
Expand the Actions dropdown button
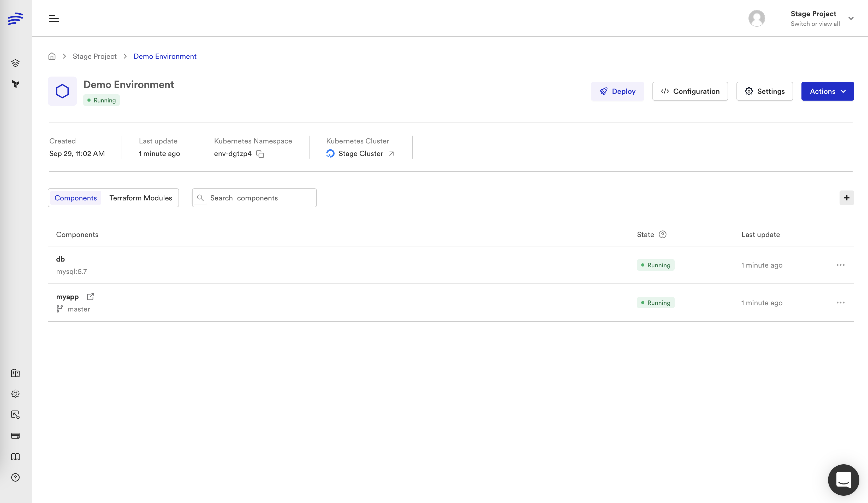[827, 91]
